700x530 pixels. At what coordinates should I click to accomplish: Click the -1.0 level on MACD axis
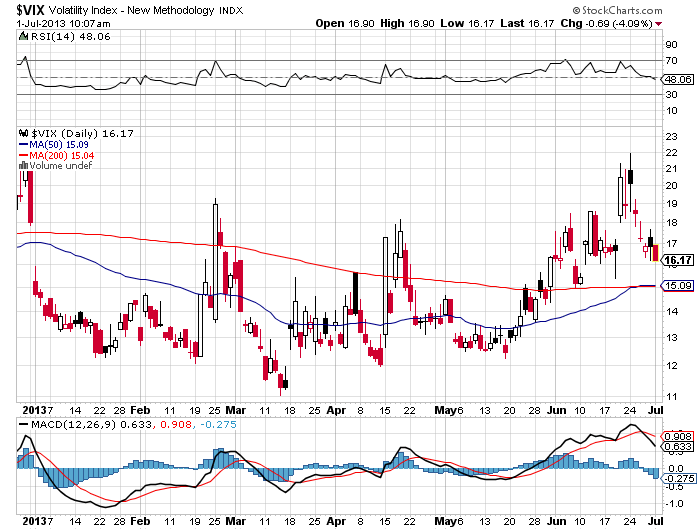pyautogui.click(x=674, y=504)
